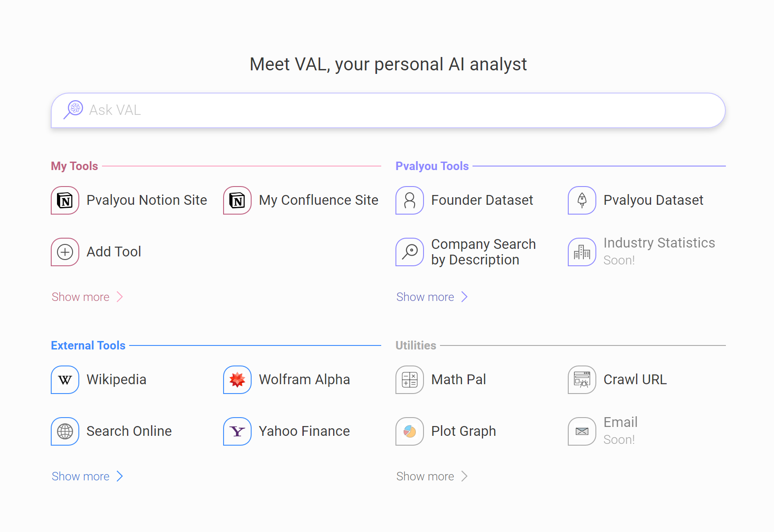The height and width of the screenshot is (532, 774).
Task: Click the My Confluence Site icon
Action: [237, 200]
